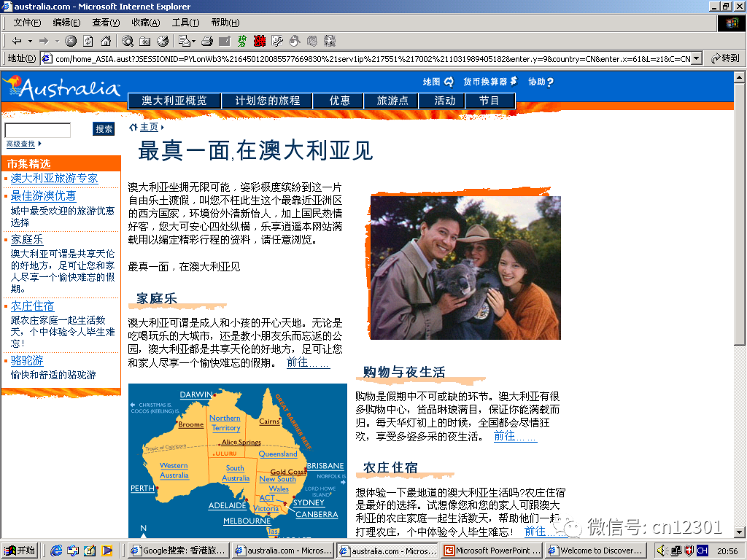Open the 最佳游澳优惠 link
This screenshot has width=747, height=560.
(43, 195)
